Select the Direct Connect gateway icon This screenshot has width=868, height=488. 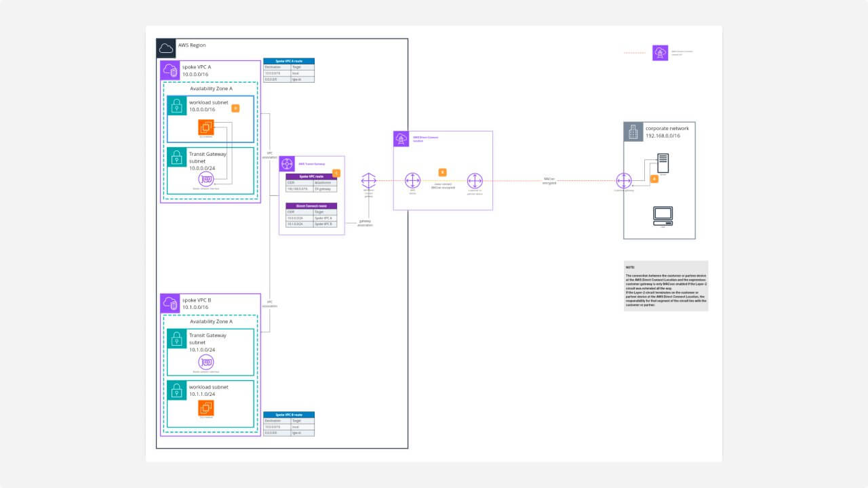pos(369,181)
